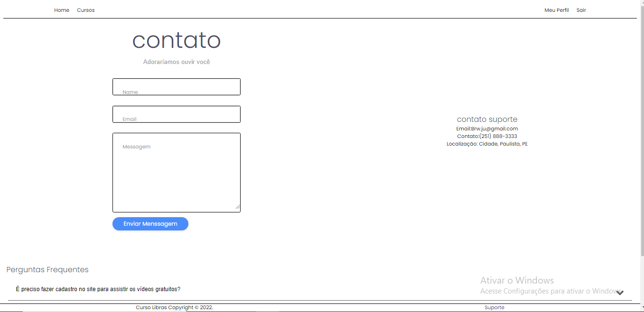Viewport: 644px width, 312px height.
Task: Open Meu Perfil
Action: click(556, 9)
